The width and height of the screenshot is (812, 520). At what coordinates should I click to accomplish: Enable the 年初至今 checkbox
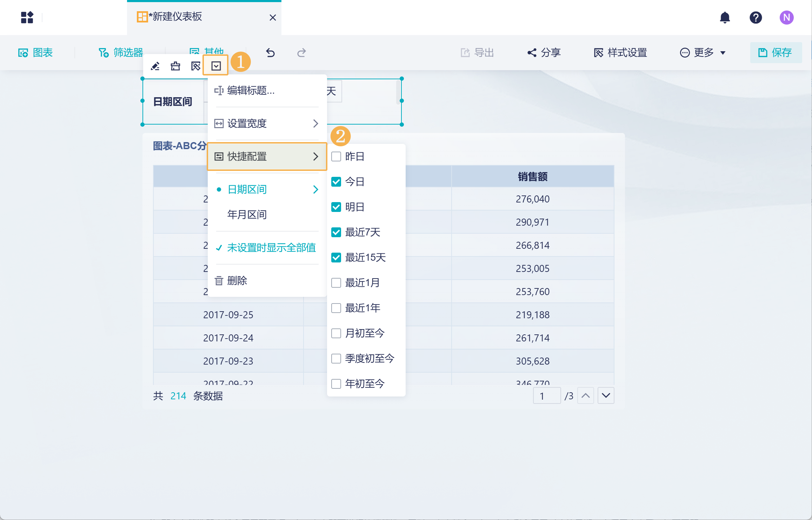point(336,384)
